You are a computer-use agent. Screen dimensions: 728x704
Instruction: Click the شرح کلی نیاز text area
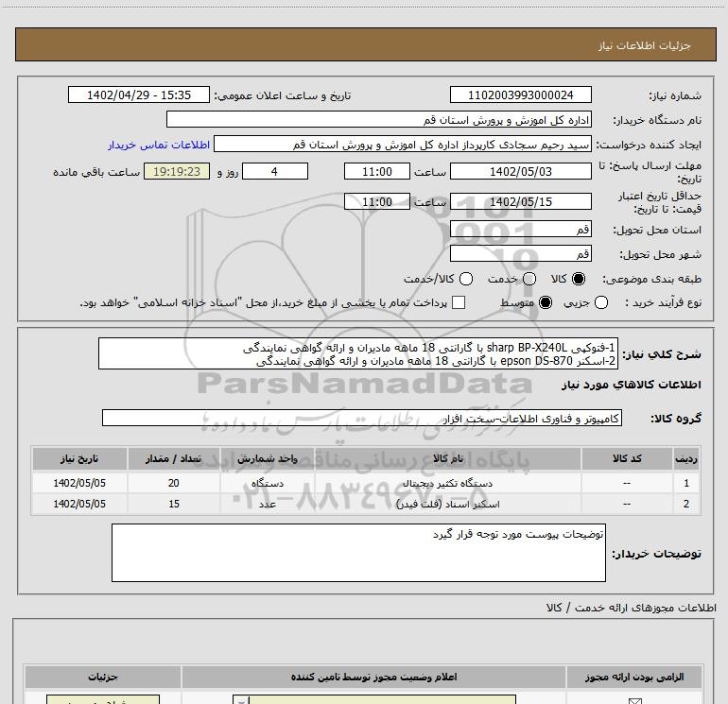pyautogui.click(x=358, y=353)
